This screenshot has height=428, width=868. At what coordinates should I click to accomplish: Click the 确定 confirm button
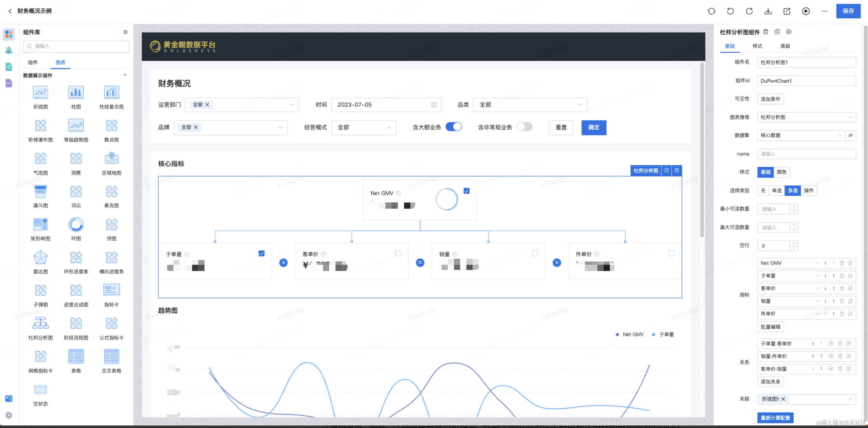(x=594, y=127)
